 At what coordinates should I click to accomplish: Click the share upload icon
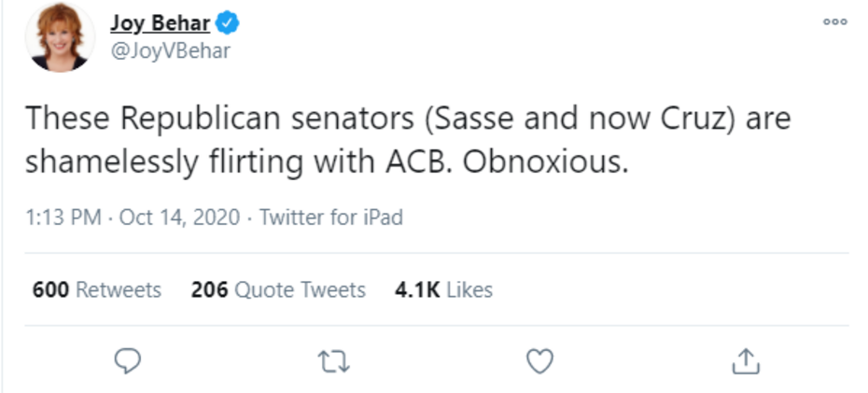pyautogui.click(x=744, y=358)
